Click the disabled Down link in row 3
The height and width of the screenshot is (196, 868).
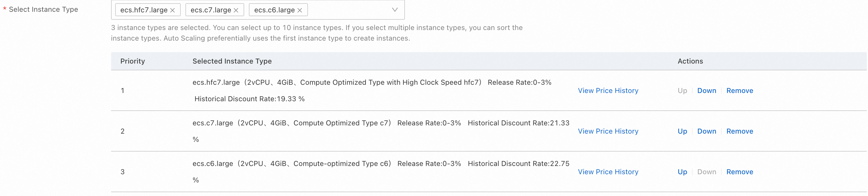click(707, 172)
